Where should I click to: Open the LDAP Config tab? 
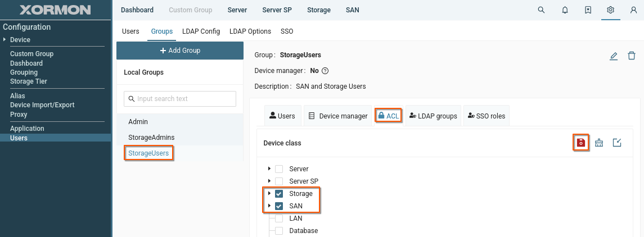tap(201, 31)
